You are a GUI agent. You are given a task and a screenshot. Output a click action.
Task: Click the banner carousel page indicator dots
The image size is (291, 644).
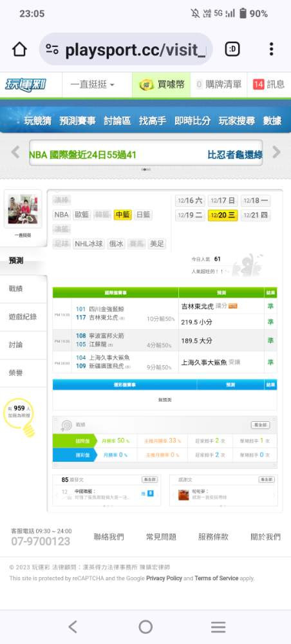(x=145, y=169)
